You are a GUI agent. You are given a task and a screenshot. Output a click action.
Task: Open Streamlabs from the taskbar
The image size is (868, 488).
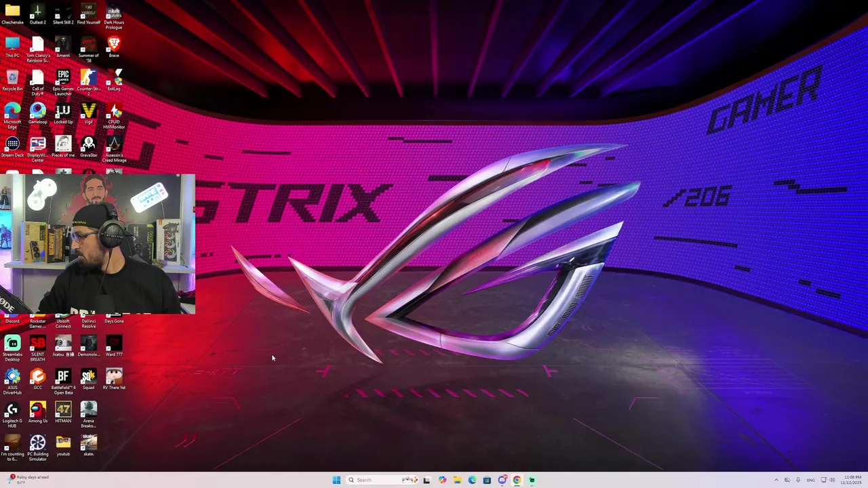click(532, 480)
